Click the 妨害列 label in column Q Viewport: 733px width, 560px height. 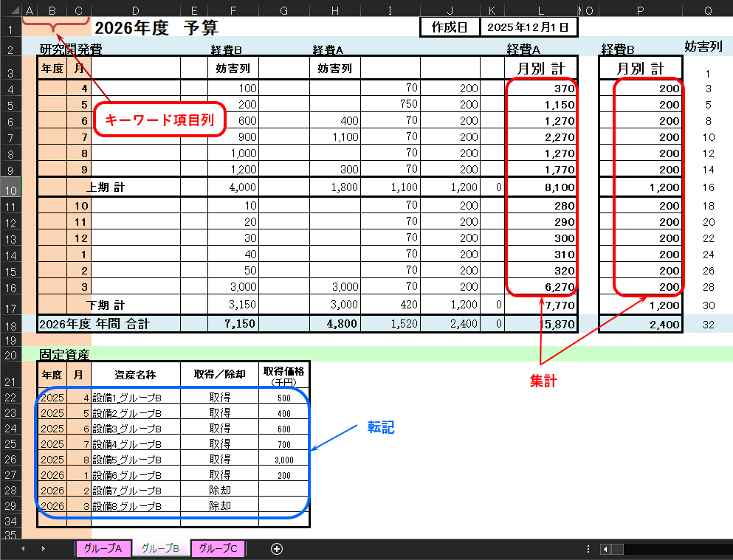[x=703, y=46]
